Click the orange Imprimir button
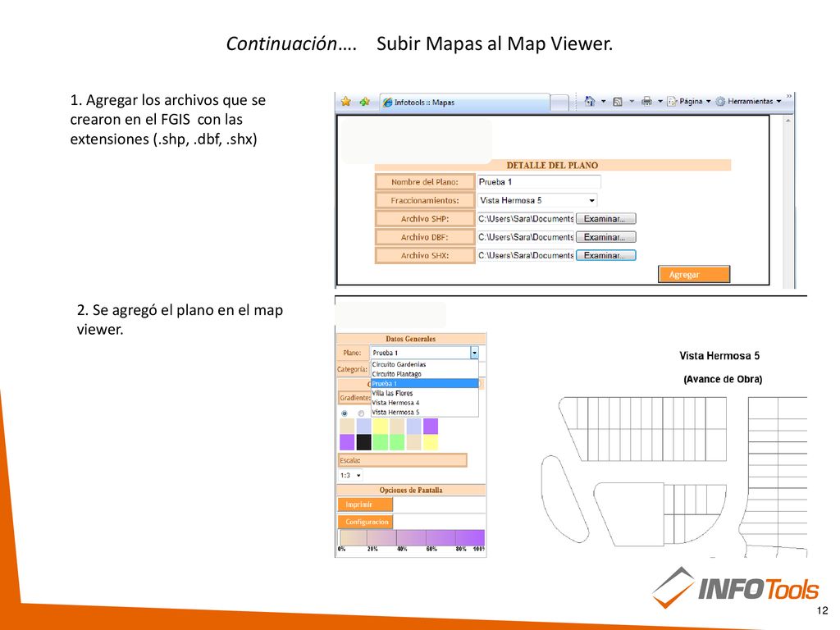This screenshot has width=840, height=630. point(365,504)
